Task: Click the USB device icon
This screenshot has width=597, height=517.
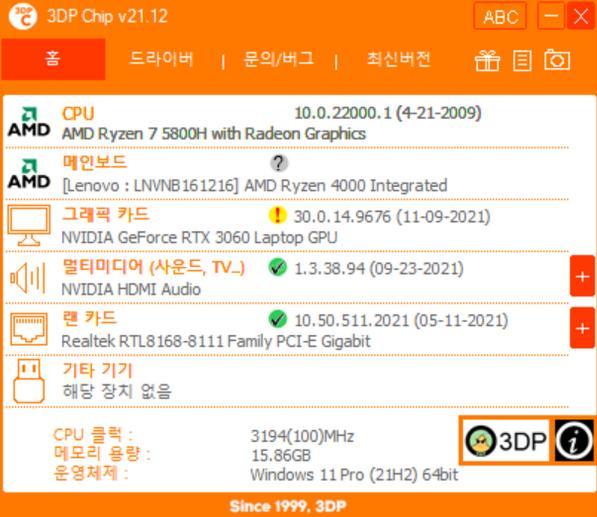Action: [29, 381]
